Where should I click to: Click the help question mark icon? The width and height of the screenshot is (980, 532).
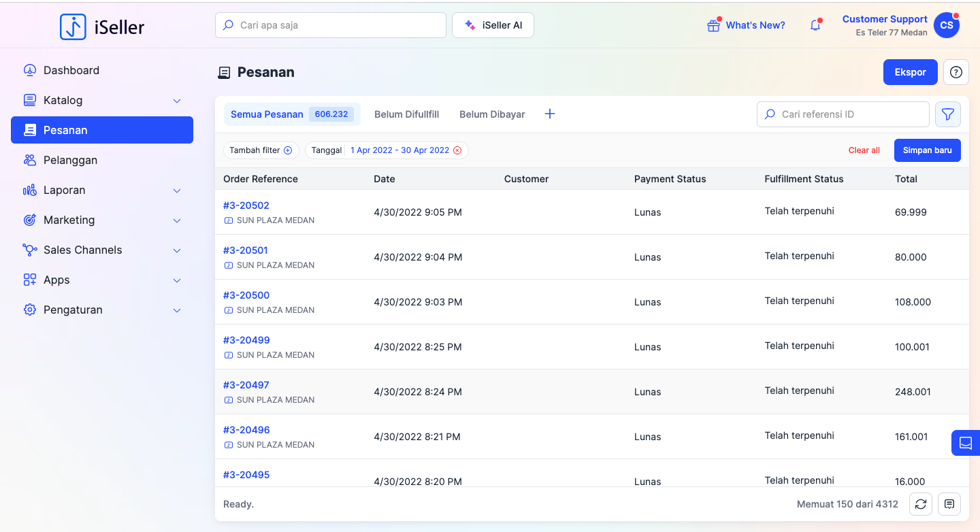(x=955, y=72)
